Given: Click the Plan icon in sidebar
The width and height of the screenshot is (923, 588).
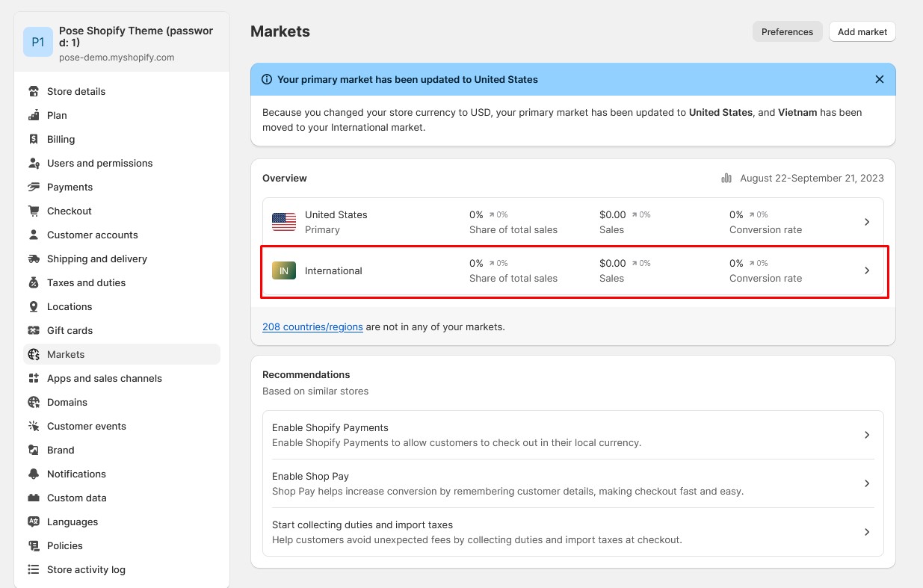Looking at the screenshot, I should (x=34, y=115).
